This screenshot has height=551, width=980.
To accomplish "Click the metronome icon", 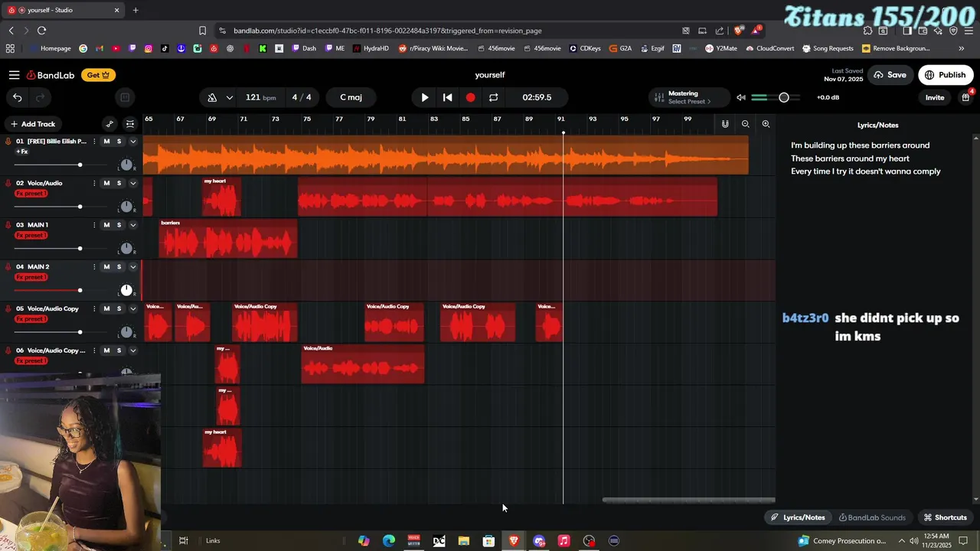I will coord(212,97).
